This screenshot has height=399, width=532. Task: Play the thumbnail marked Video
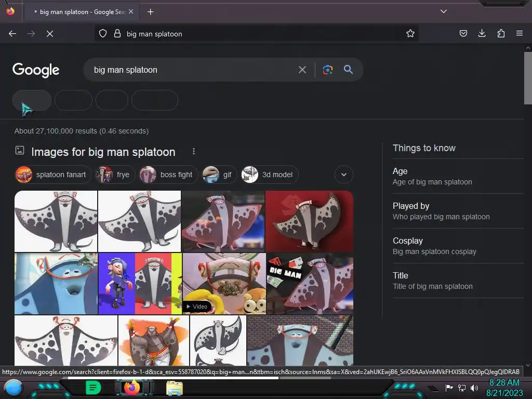pos(224,284)
